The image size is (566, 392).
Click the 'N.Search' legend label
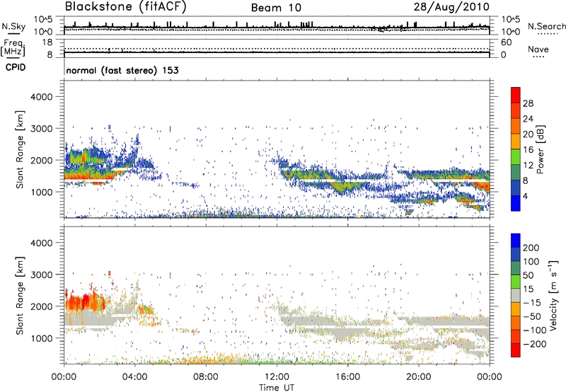click(546, 26)
